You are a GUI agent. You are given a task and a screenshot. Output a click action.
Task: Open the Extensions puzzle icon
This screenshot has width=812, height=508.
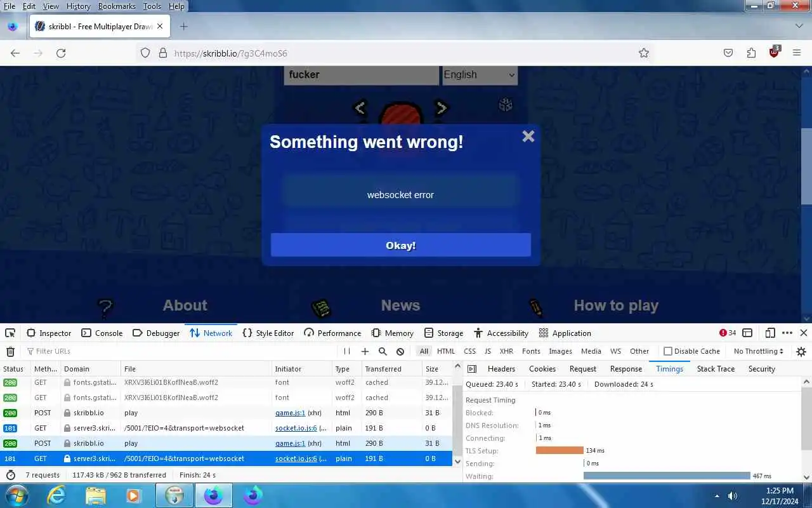751,53
